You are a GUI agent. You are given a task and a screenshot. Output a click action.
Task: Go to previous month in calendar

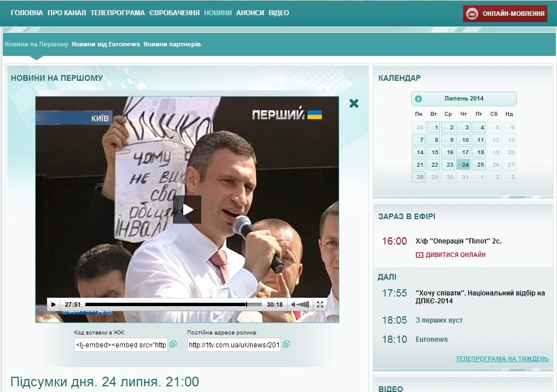pos(418,99)
